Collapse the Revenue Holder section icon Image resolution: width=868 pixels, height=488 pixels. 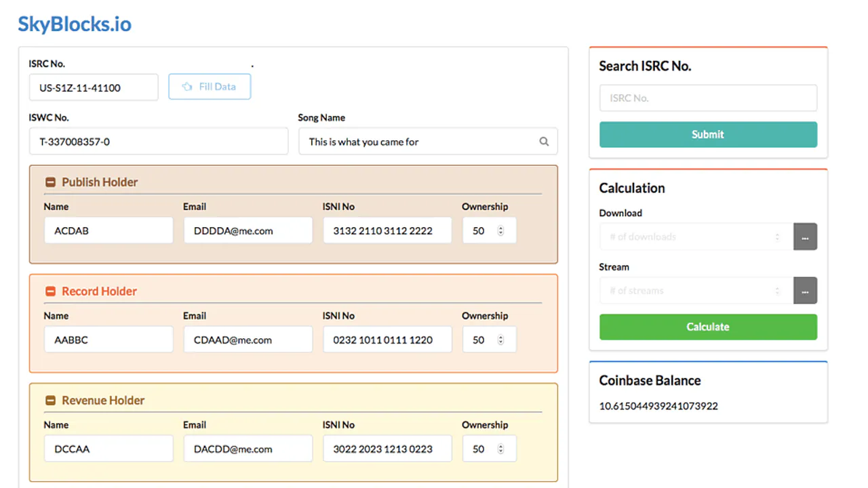50,401
